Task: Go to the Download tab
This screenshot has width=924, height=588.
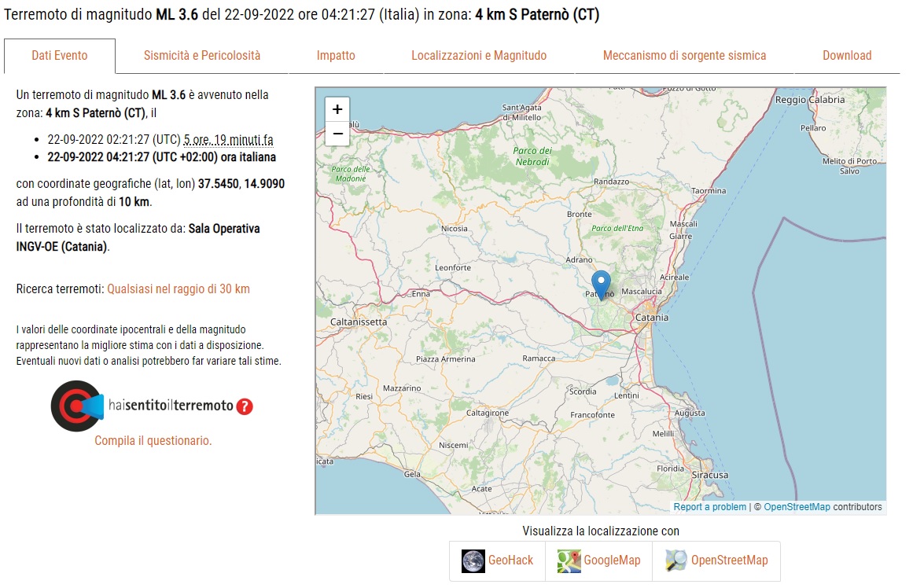Action: click(x=847, y=55)
